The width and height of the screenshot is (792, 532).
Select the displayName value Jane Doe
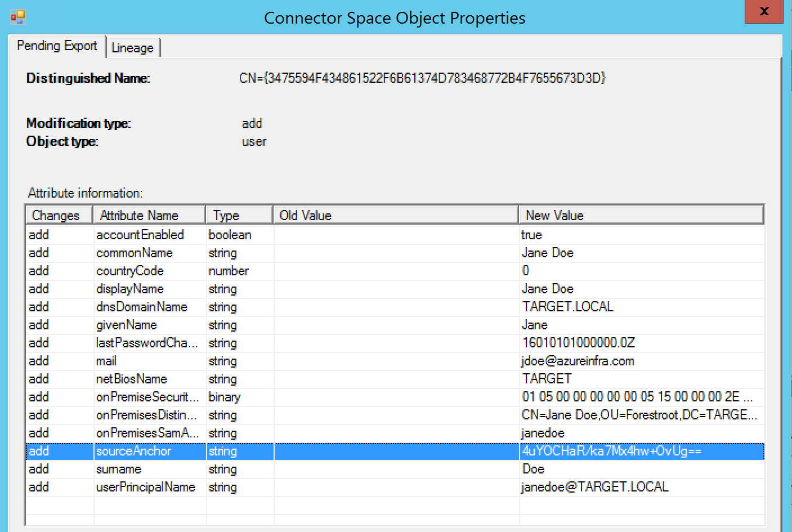[x=547, y=289]
